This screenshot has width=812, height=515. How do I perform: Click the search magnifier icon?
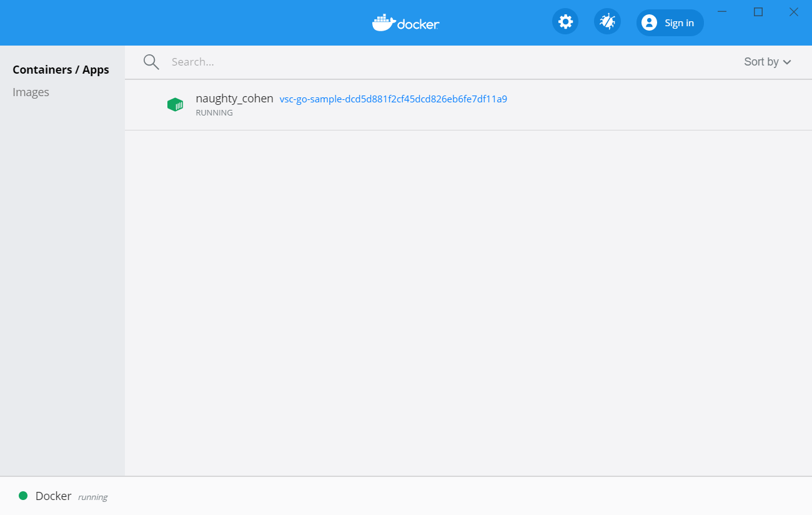point(151,61)
